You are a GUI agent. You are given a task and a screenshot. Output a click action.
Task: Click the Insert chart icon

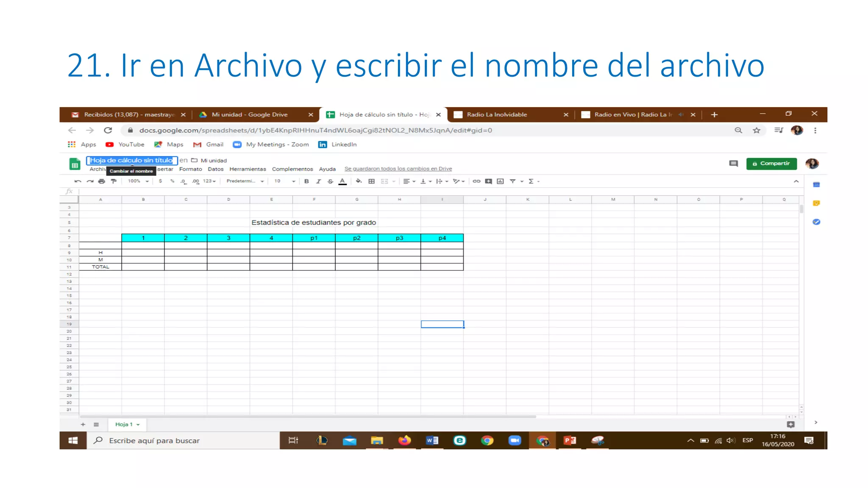pyautogui.click(x=501, y=181)
